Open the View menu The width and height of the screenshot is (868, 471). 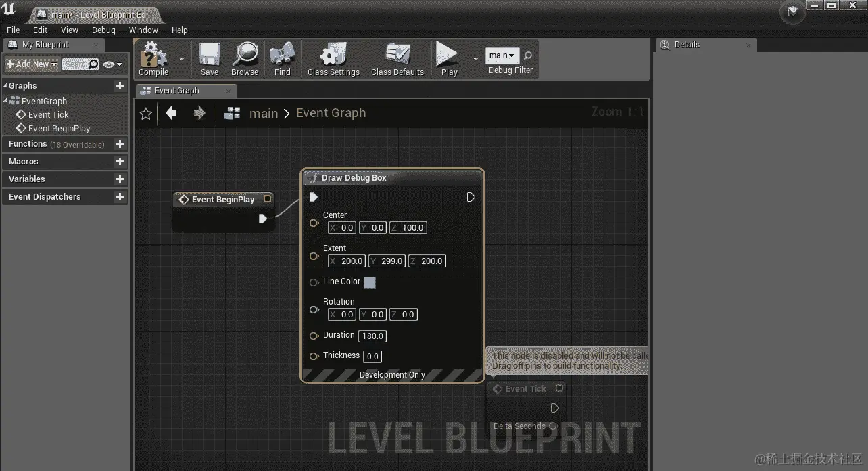click(70, 30)
